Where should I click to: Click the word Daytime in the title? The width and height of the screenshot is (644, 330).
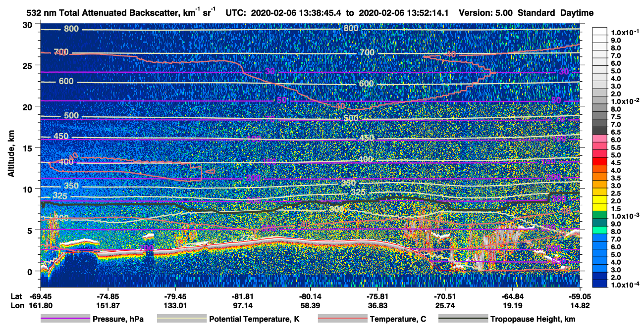click(x=577, y=13)
